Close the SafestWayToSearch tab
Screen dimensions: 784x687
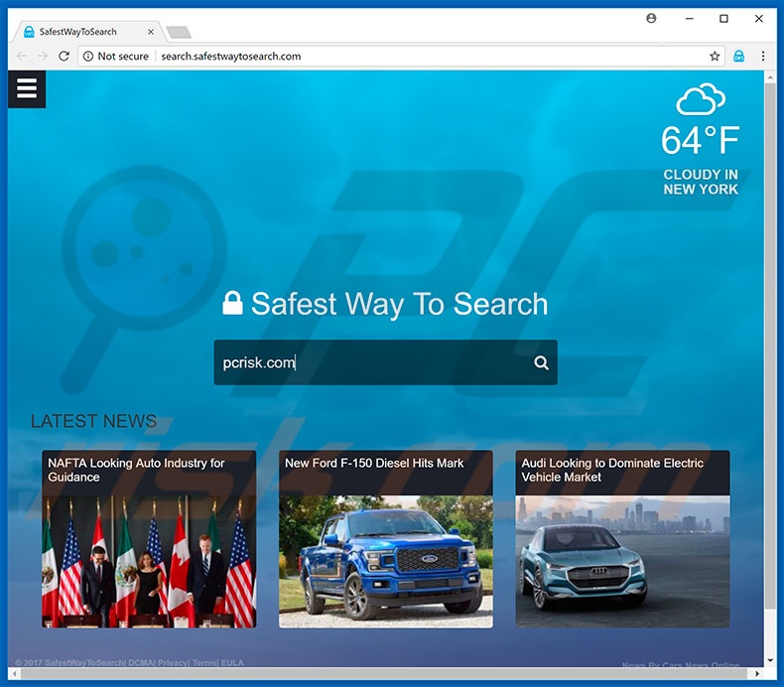coord(151,32)
